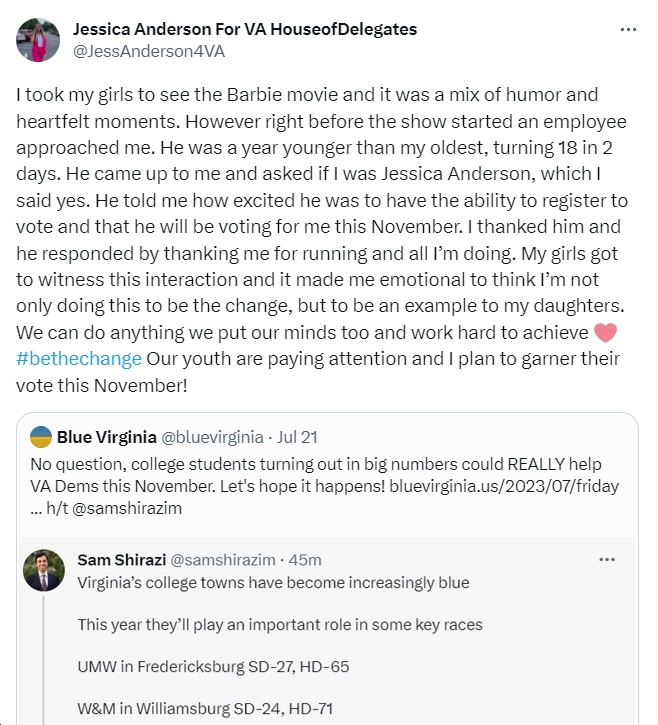Click the @samshirazim handle beside Sam Shirazi
The image size is (658, 725).
[223, 560]
